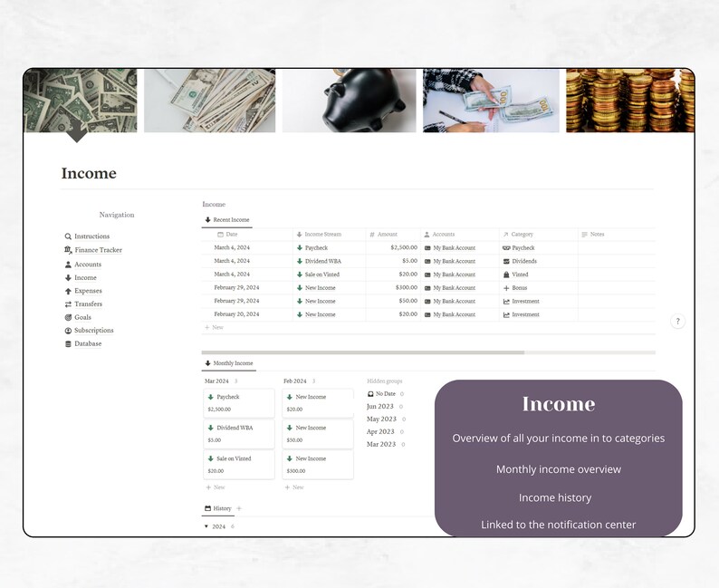Click the lines icon in the Notes column header
Image resolution: width=719 pixels, height=588 pixels.
click(584, 235)
